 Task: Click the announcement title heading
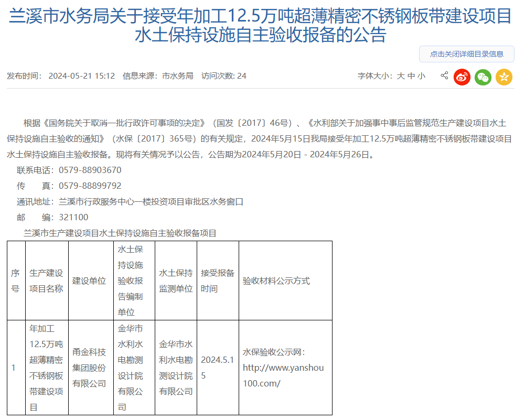coord(261,25)
